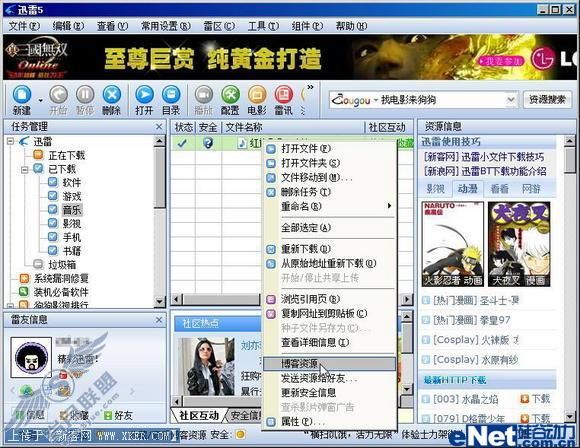
Task: Select the 音乐 category folder
Action: tap(72, 210)
